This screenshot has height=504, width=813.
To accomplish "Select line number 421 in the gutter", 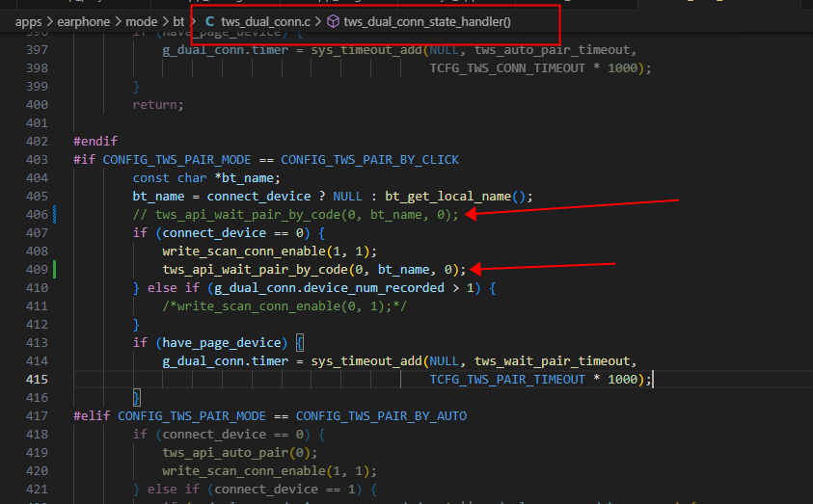I will coord(37,489).
